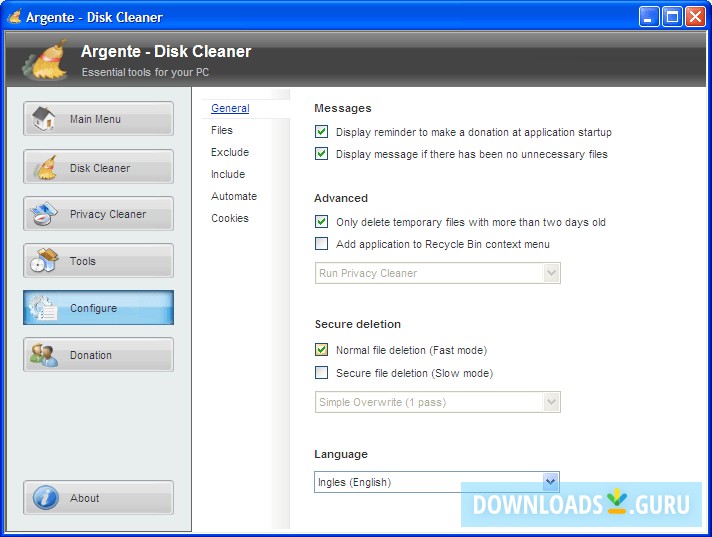Switch to the Files settings tab
The height and width of the screenshot is (537, 712).
point(222,130)
